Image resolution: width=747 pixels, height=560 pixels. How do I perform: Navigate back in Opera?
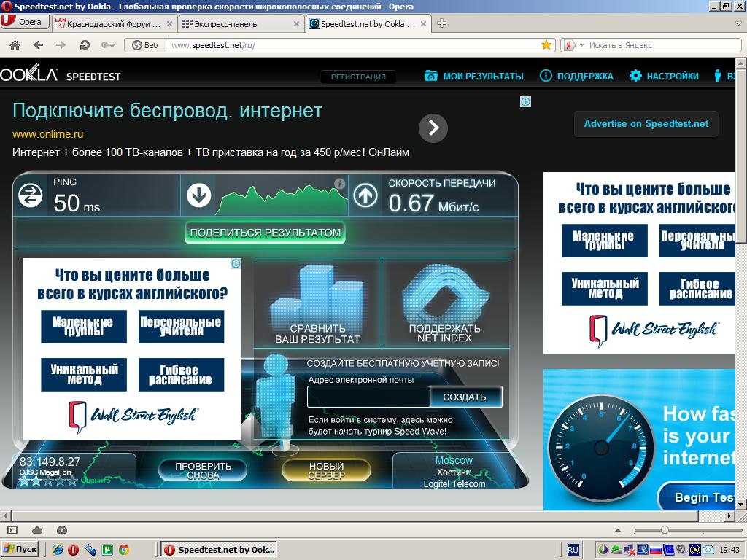[x=38, y=45]
